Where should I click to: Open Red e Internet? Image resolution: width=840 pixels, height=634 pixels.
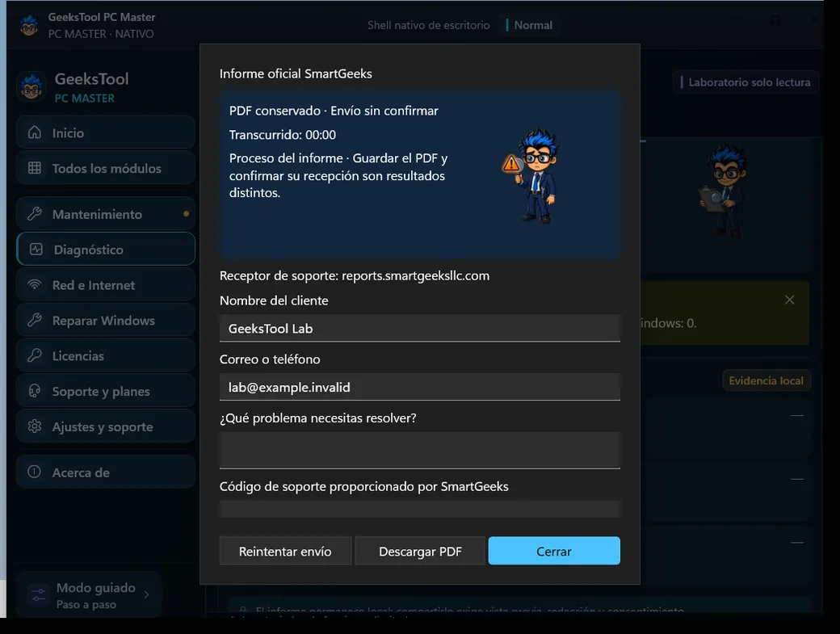click(106, 284)
